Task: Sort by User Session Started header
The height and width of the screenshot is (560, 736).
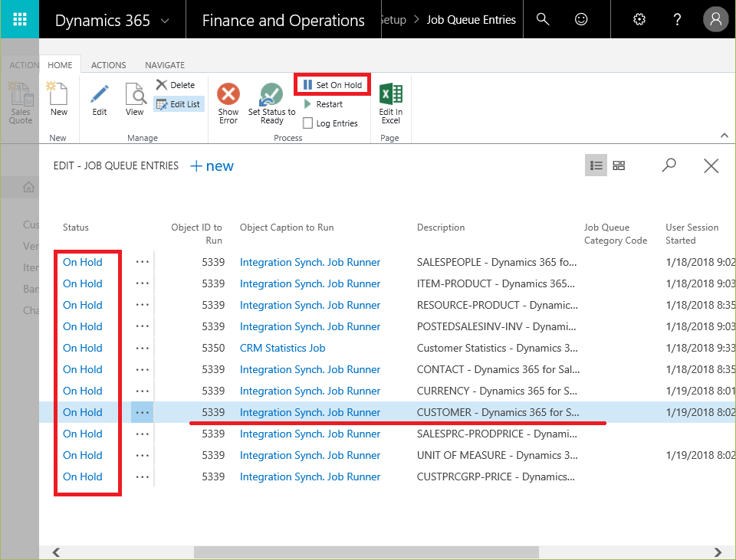Action: tap(692, 234)
